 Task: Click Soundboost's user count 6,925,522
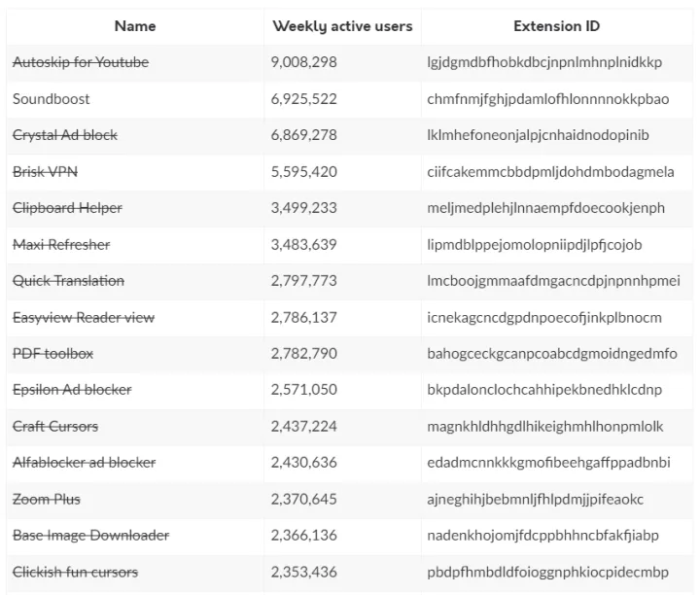(x=304, y=99)
